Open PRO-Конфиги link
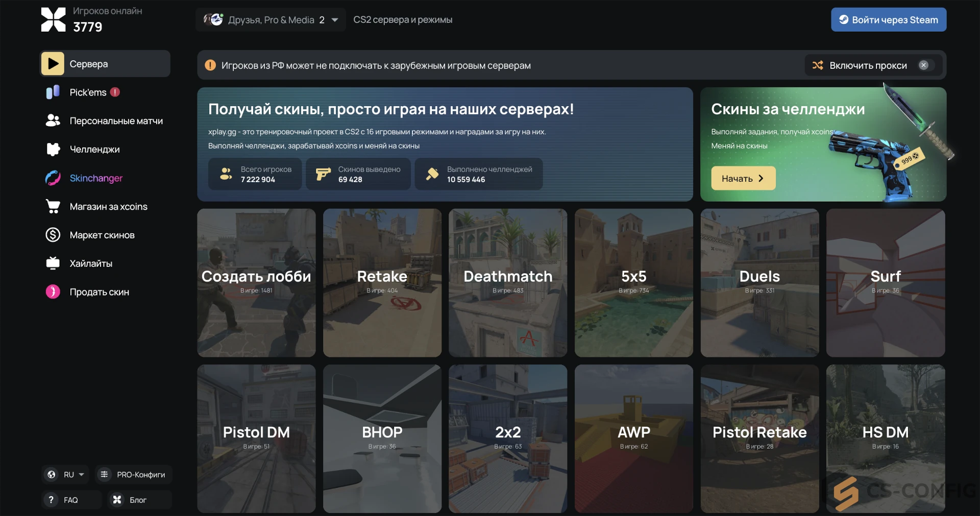Viewport: 980px width, 516px height. click(133, 475)
